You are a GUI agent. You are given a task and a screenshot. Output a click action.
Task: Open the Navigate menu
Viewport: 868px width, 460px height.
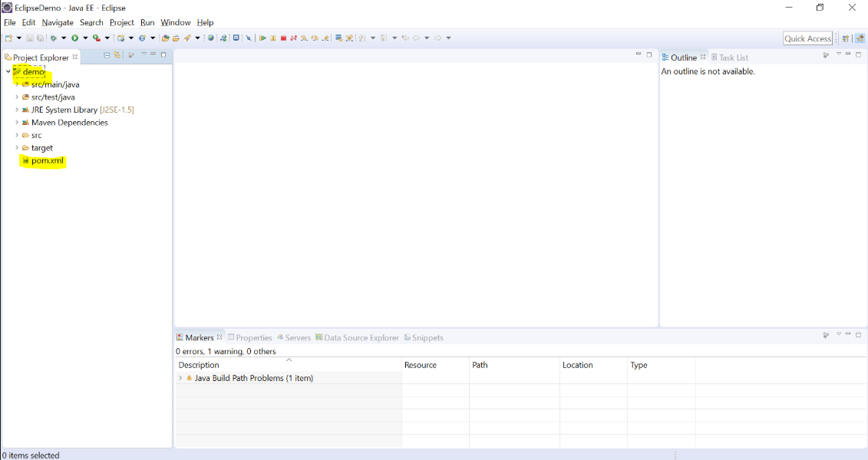click(x=57, y=22)
